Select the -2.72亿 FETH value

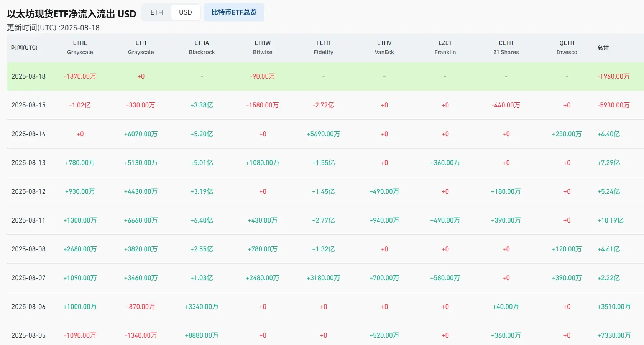(324, 105)
